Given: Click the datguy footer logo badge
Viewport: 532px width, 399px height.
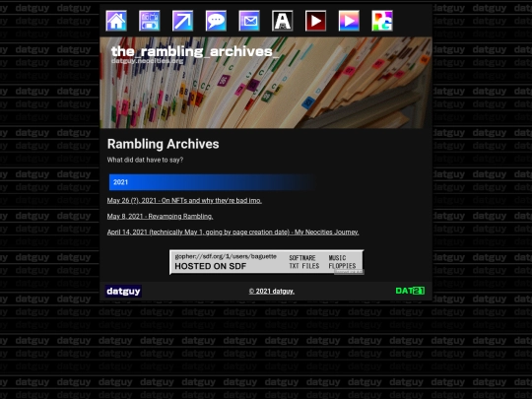Looking at the screenshot, I should click(123, 291).
